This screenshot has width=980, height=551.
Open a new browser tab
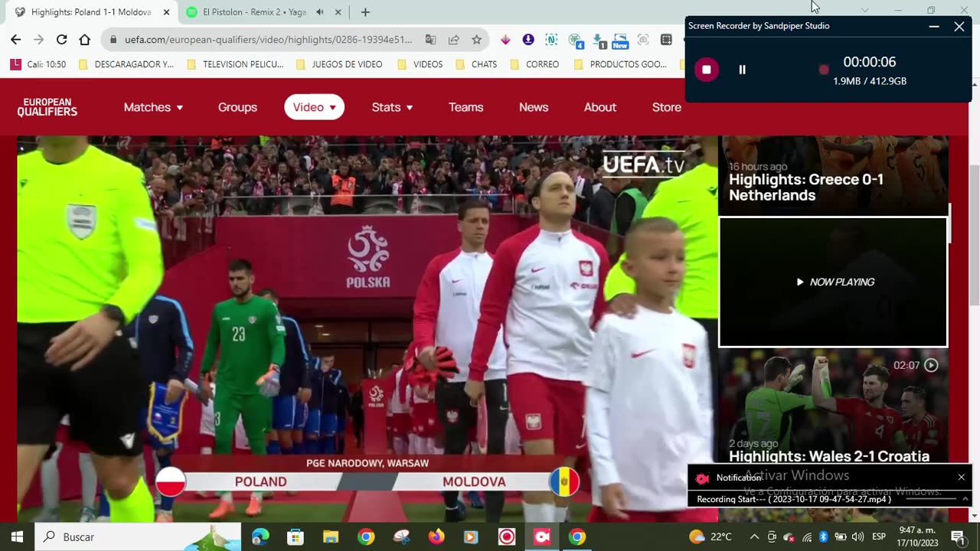tap(365, 12)
